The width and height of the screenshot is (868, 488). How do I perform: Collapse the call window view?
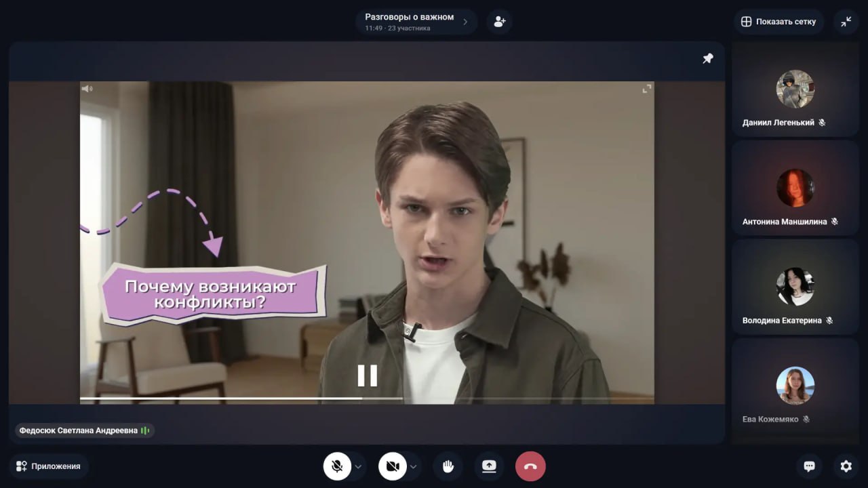[846, 22]
